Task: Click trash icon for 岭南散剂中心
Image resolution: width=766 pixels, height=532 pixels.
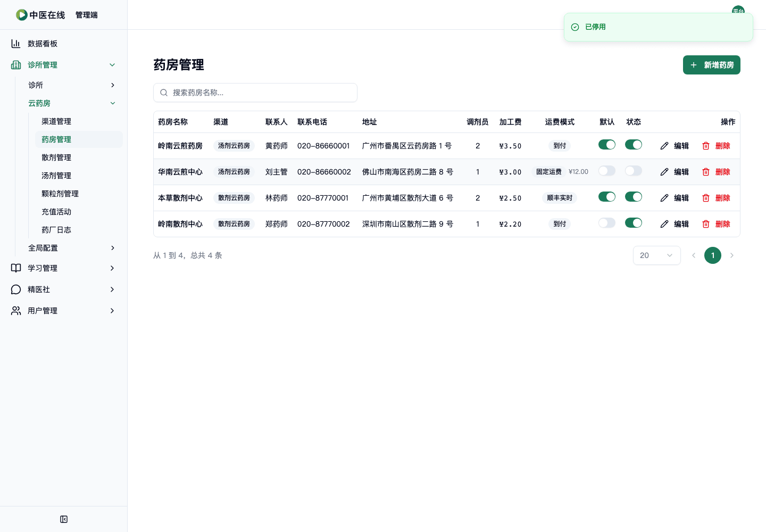Action: (706, 224)
